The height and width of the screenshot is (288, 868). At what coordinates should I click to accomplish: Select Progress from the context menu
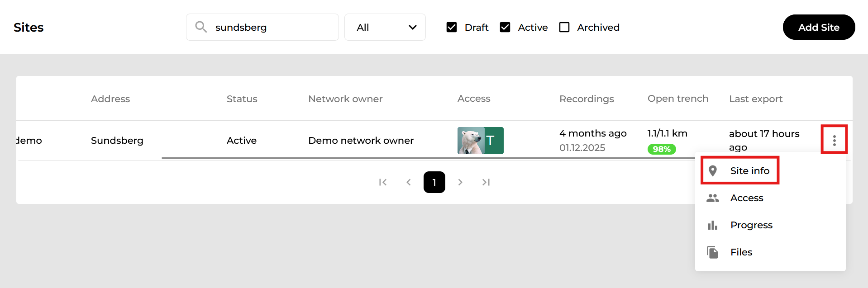[751, 225]
